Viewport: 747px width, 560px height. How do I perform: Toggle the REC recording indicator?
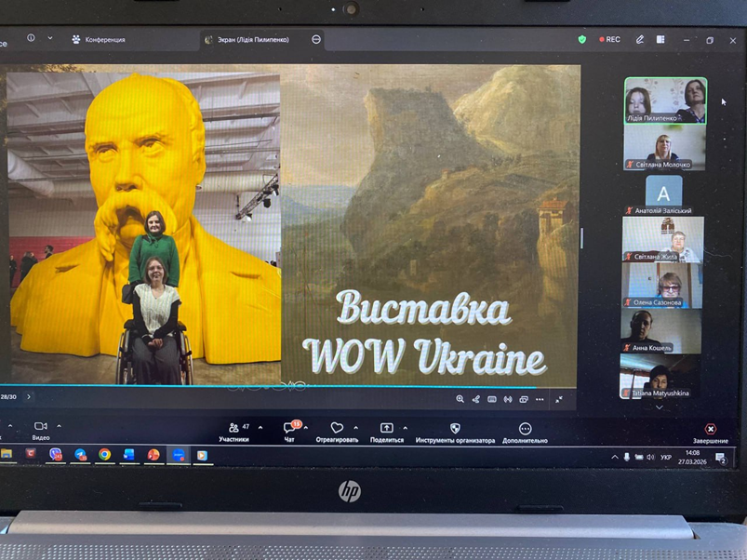[x=610, y=40]
